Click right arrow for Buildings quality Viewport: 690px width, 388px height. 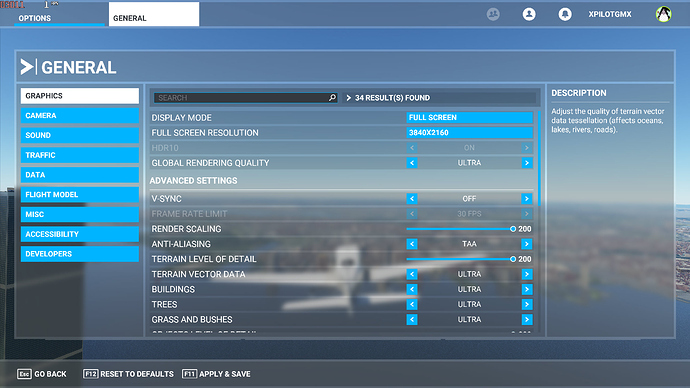(x=526, y=289)
